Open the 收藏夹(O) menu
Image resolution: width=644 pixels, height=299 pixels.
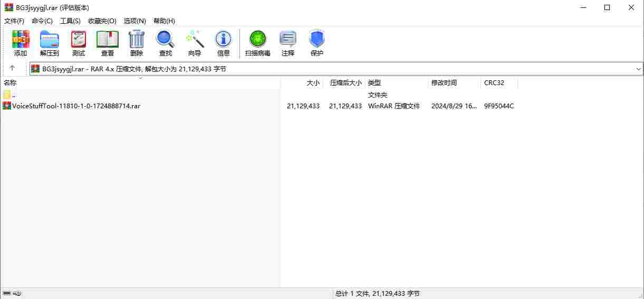coord(102,21)
